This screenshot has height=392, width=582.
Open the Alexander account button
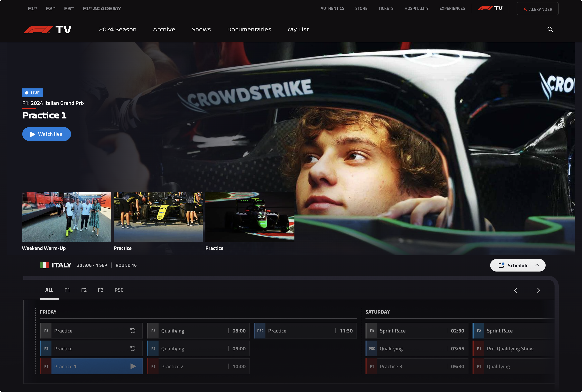point(537,9)
